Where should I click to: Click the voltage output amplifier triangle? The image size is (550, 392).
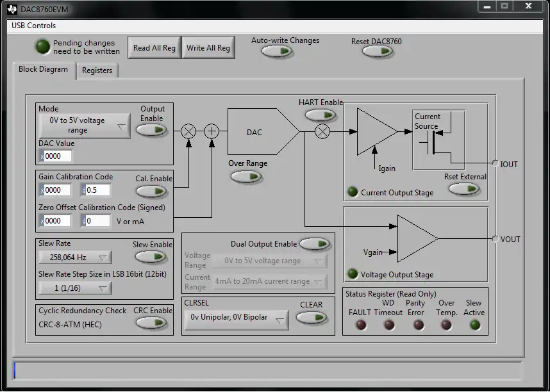[417, 238]
